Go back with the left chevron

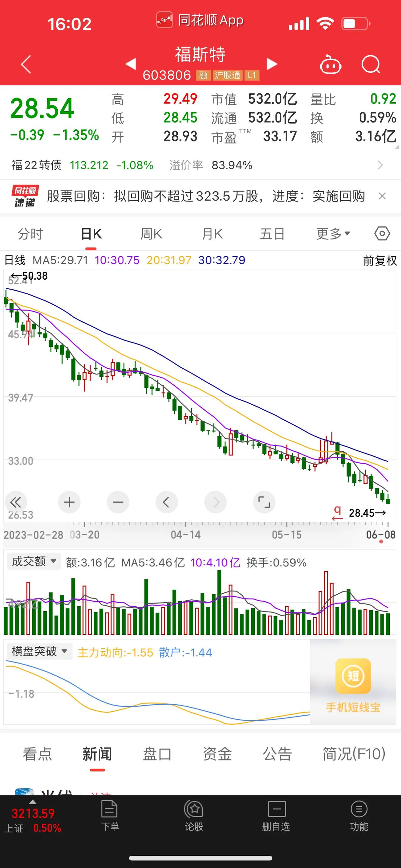[x=26, y=64]
